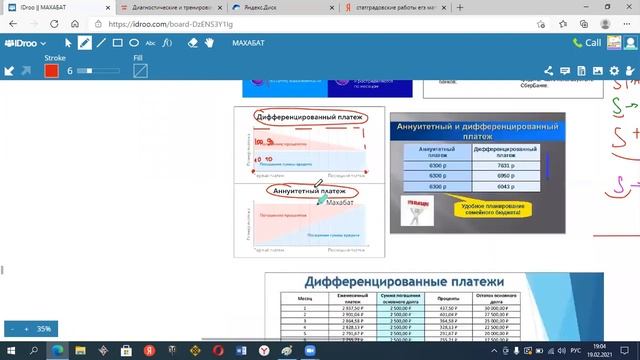Open the user profile avatar in IDroo
The width and height of the screenshot is (640, 360).
click(631, 43)
